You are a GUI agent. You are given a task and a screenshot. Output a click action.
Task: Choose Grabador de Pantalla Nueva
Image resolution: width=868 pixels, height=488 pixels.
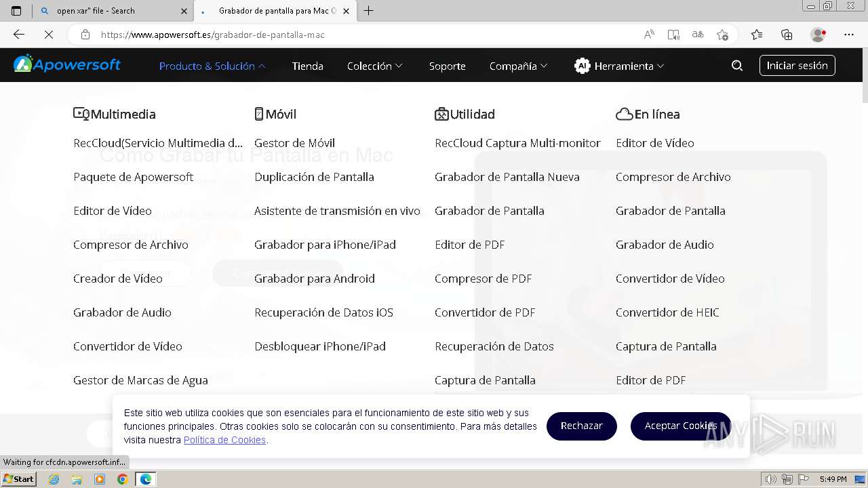tap(507, 177)
